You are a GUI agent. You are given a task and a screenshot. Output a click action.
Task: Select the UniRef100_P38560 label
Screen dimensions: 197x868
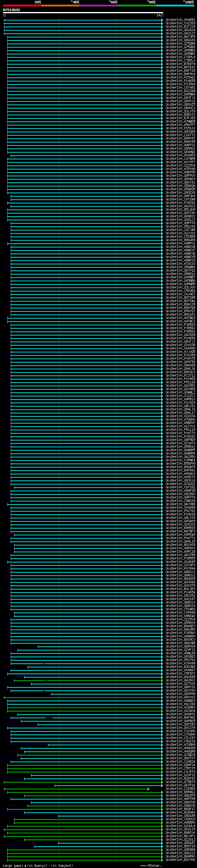coord(180,633)
